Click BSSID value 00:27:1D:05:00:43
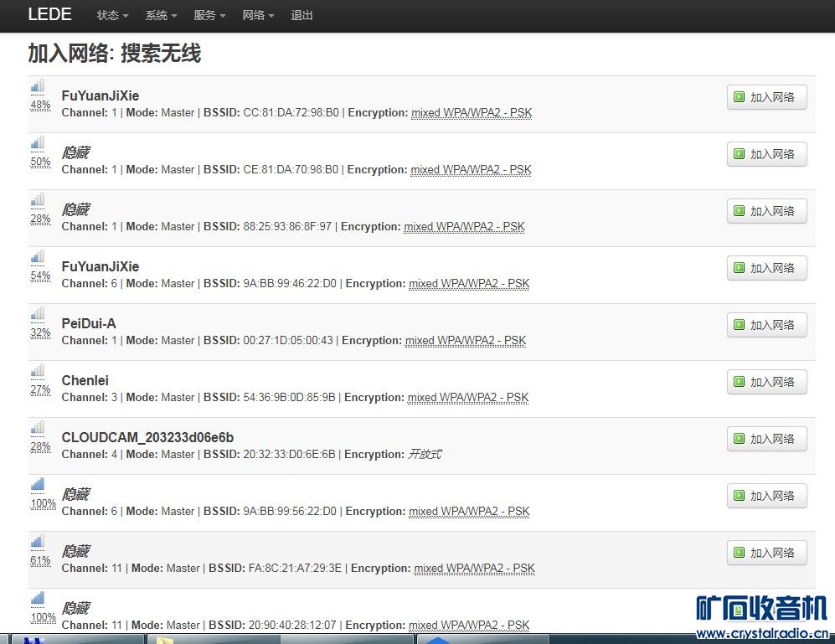Viewport: 835px width, 644px height. [x=288, y=340]
